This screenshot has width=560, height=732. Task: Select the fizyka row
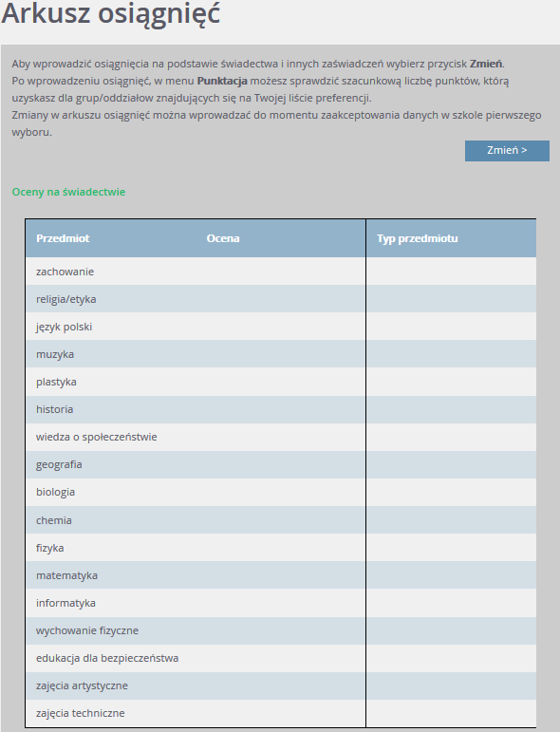point(281,547)
